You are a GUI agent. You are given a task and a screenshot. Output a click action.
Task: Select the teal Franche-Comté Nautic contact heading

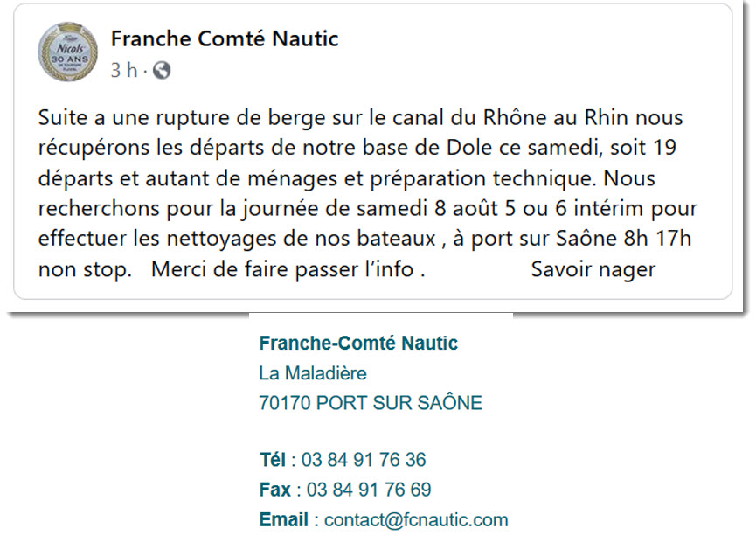[358, 344]
